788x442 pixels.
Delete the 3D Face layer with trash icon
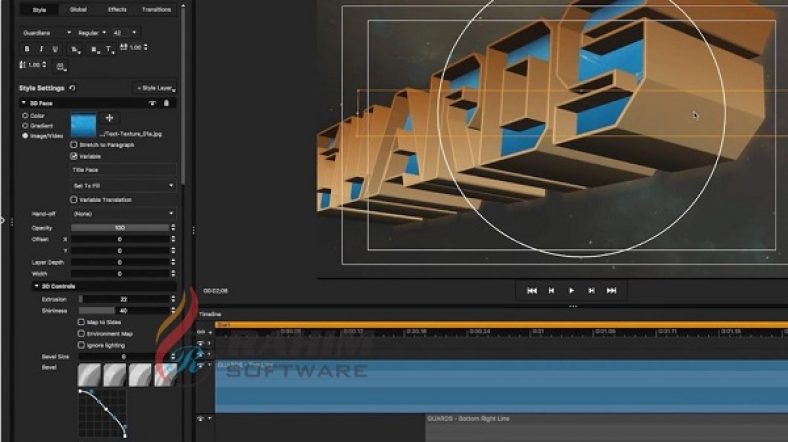click(167, 102)
